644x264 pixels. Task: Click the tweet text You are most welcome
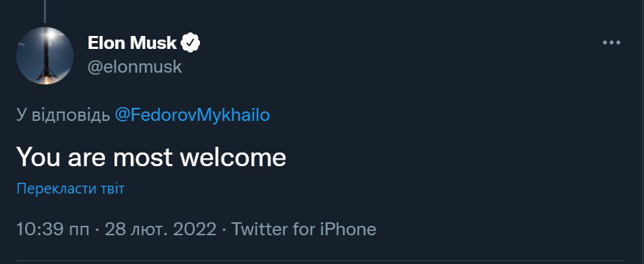[151, 158]
